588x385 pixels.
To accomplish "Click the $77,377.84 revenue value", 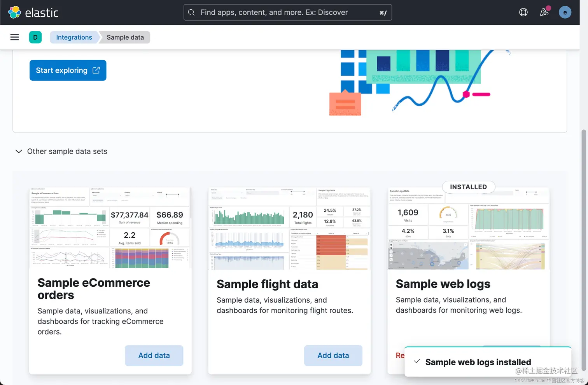I will tap(129, 215).
